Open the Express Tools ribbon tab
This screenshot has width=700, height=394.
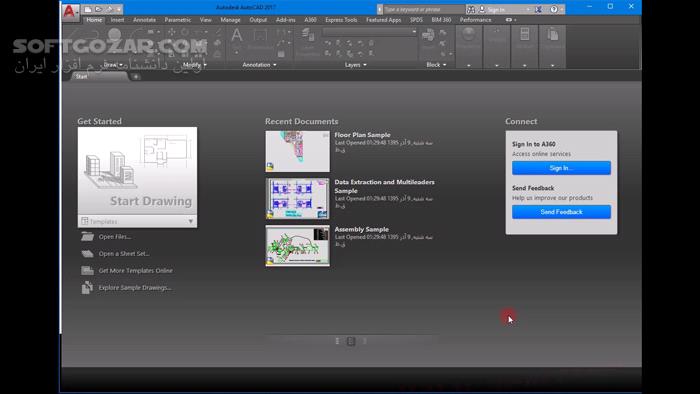point(341,20)
